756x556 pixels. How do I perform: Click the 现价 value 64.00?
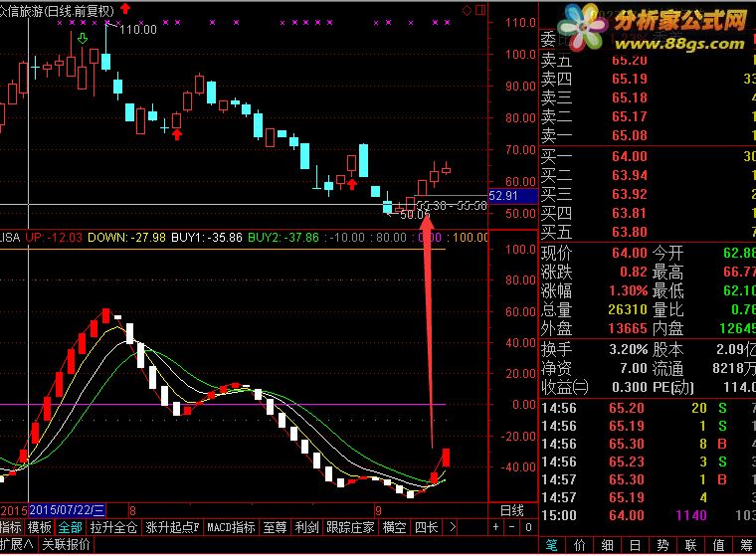(630, 253)
